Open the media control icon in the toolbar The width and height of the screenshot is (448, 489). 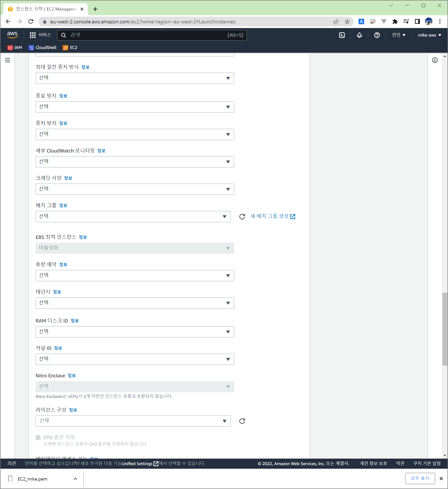coord(406,22)
